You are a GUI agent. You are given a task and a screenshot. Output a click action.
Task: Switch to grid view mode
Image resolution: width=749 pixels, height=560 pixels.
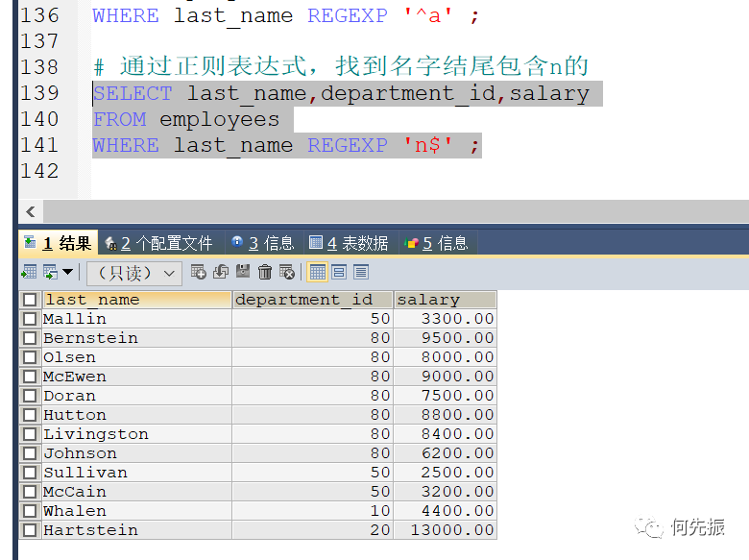pos(318,273)
